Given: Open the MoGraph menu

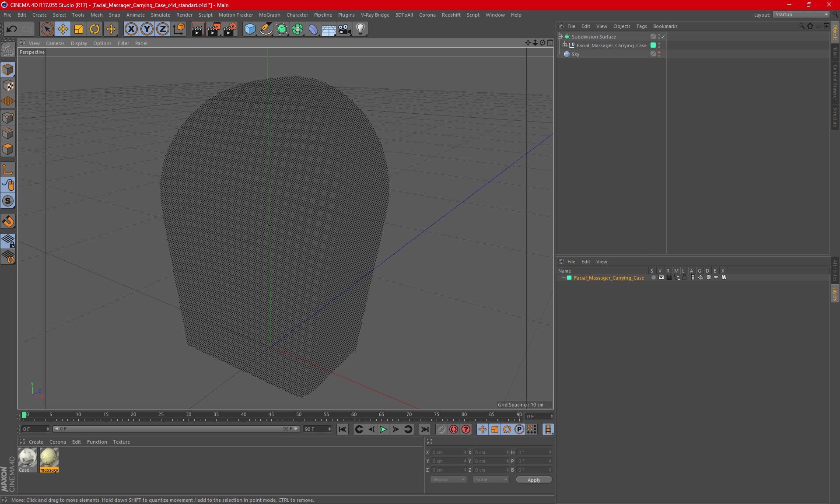Looking at the screenshot, I should coord(269,15).
